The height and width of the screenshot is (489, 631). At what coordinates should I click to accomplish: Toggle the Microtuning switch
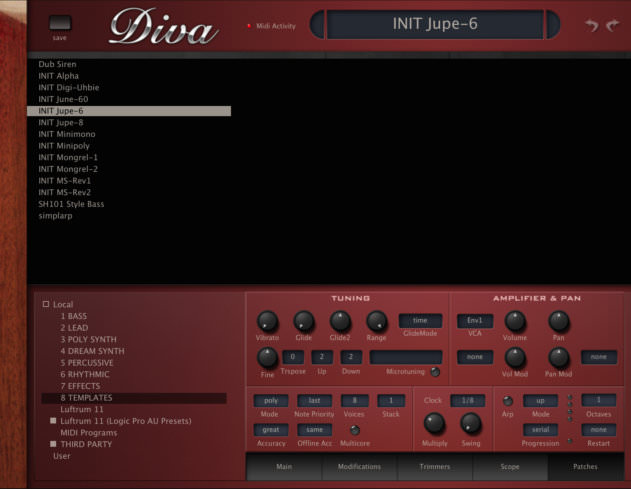click(435, 372)
